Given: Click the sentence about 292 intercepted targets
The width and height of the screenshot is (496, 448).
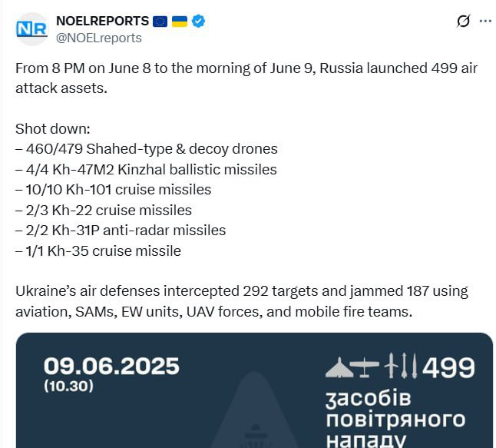Looking at the screenshot, I should 242,301.
